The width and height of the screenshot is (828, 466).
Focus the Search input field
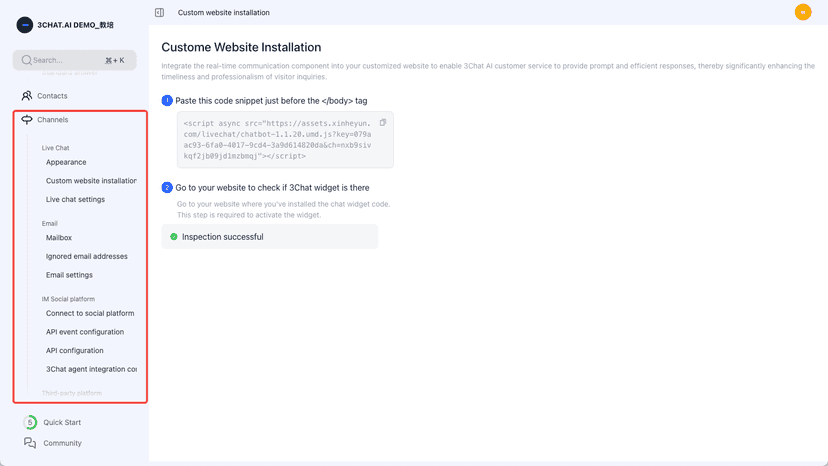(x=74, y=60)
